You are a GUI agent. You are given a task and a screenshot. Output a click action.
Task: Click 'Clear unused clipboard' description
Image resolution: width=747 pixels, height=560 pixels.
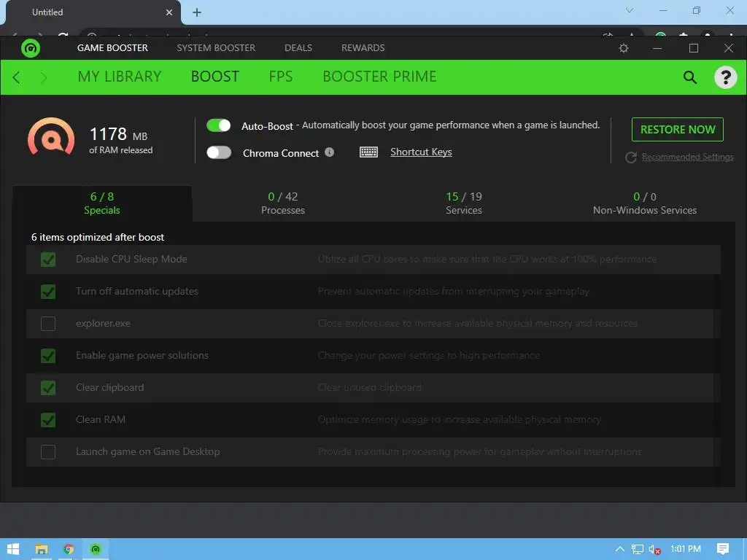pyautogui.click(x=369, y=388)
